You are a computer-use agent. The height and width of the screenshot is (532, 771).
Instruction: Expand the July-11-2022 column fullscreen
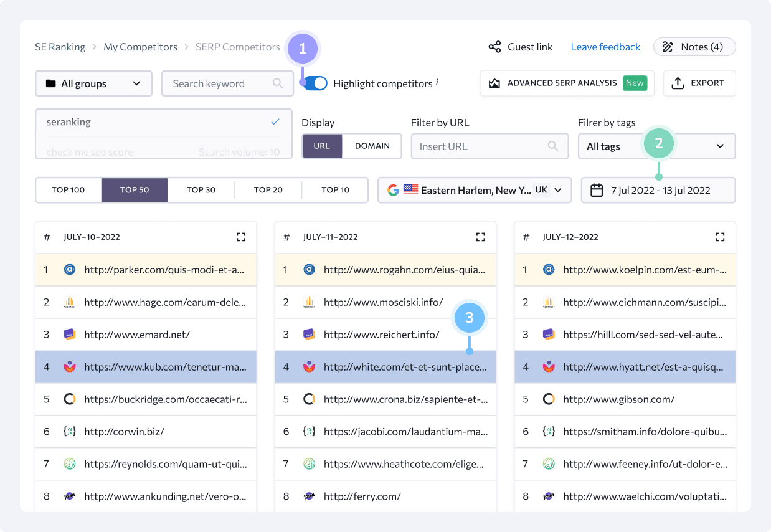point(480,237)
